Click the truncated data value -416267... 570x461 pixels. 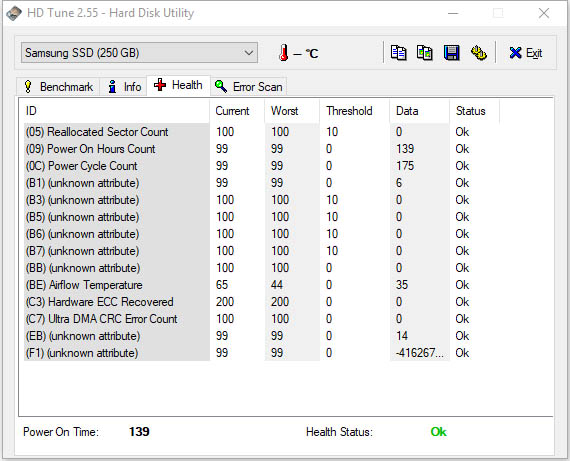pos(420,353)
